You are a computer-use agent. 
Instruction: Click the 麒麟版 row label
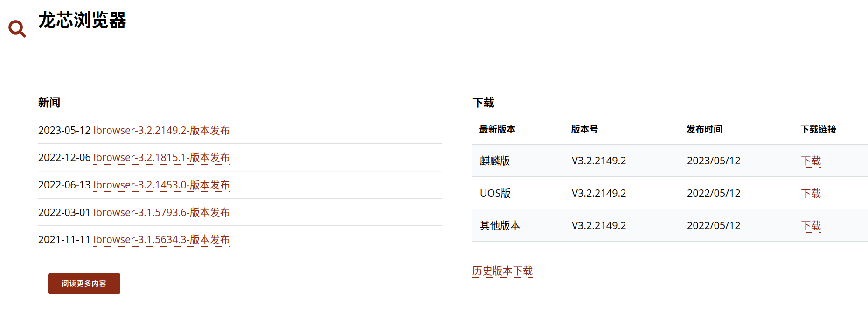[495, 161]
